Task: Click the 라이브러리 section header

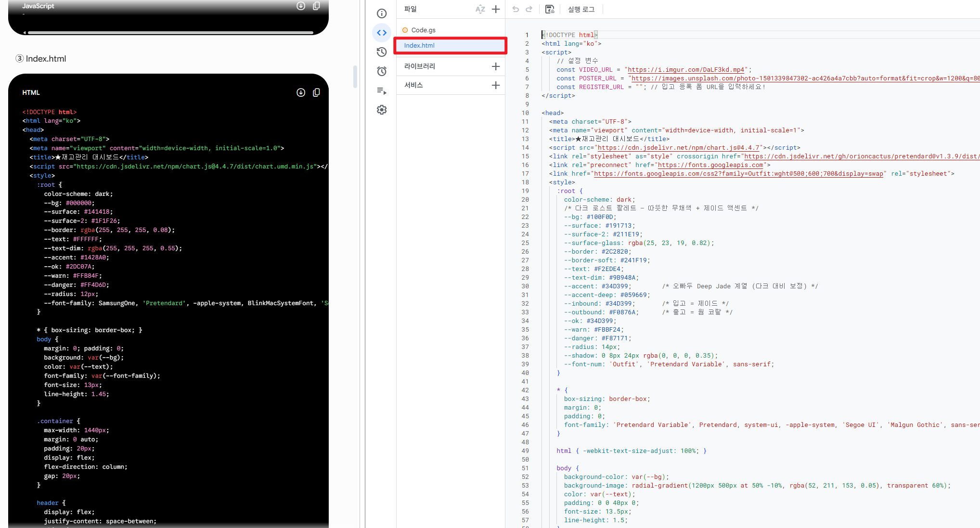Action: coord(420,66)
